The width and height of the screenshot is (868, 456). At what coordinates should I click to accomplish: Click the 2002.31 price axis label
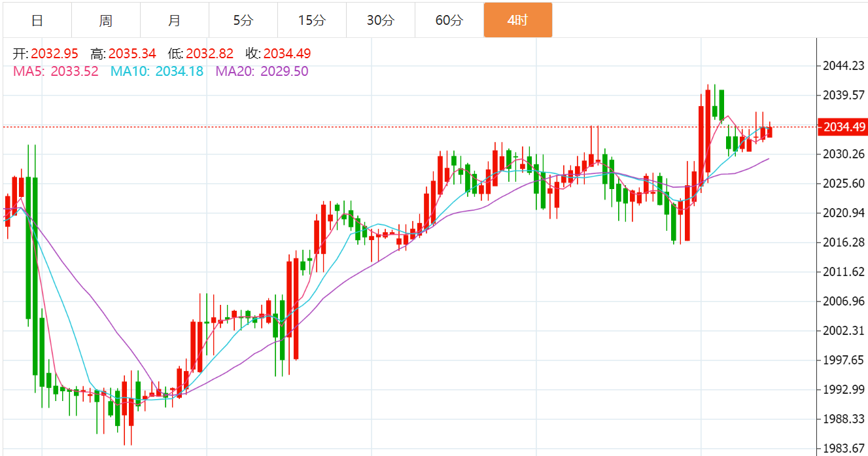844,331
